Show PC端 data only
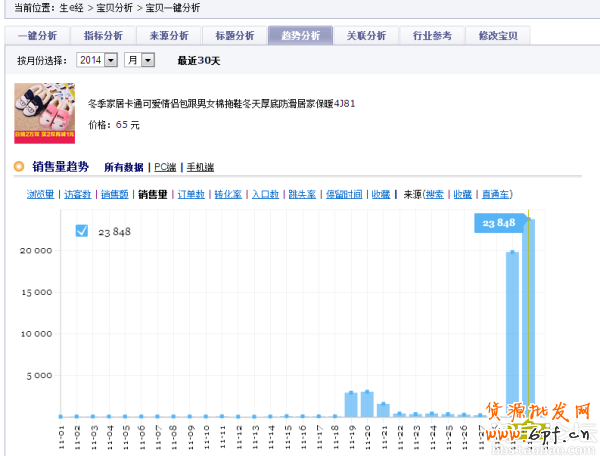Screen dimensions: 600x456 coord(165,167)
